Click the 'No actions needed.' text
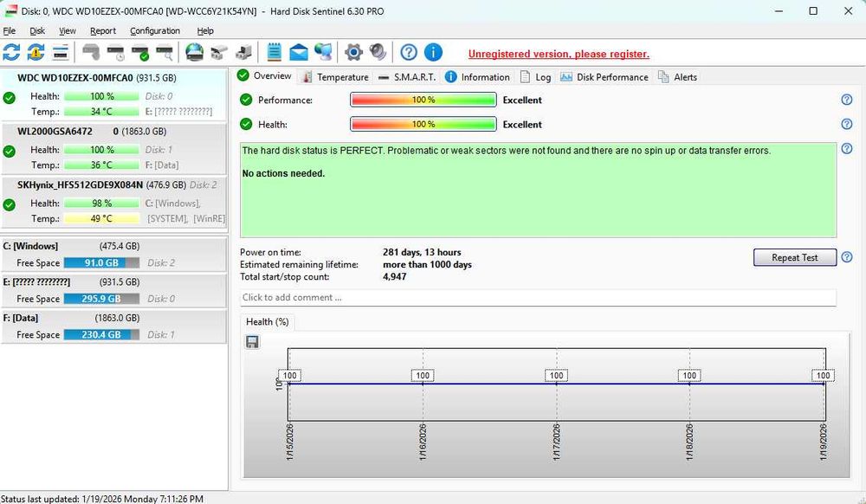This screenshot has width=866, height=504. (283, 173)
